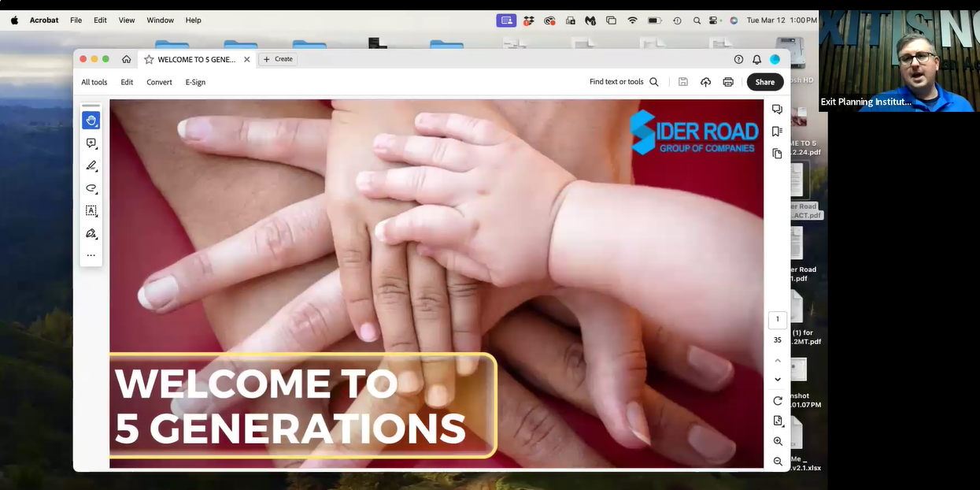
Task: Select the Highlight pen tool
Action: pos(91,166)
